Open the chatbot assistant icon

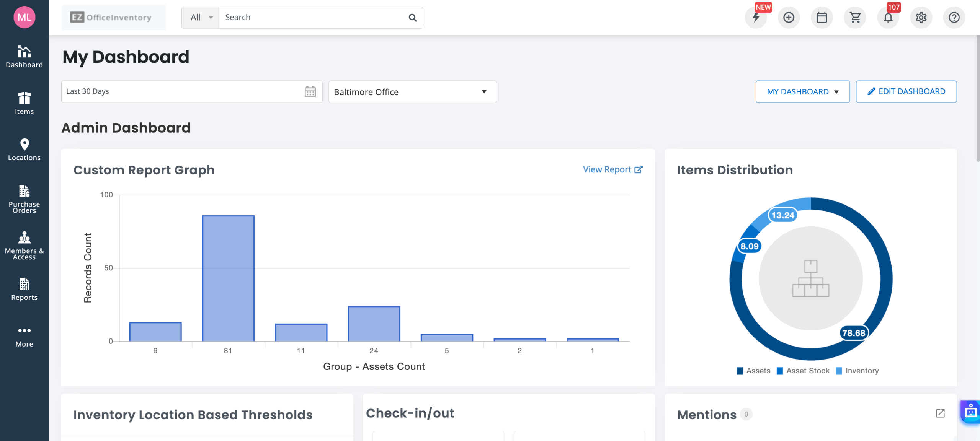pos(970,412)
